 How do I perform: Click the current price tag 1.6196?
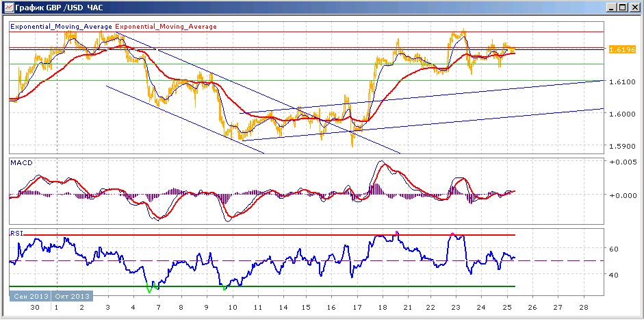(x=622, y=50)
